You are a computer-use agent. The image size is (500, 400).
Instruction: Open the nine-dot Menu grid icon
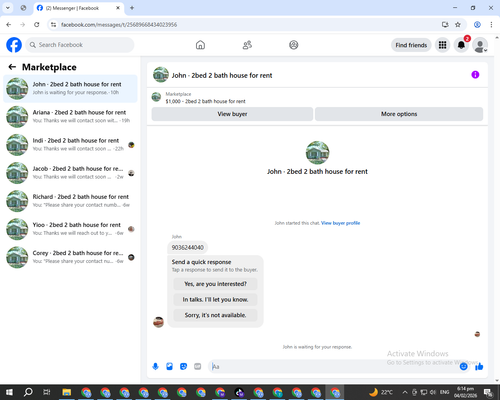[x=442, y=45]
